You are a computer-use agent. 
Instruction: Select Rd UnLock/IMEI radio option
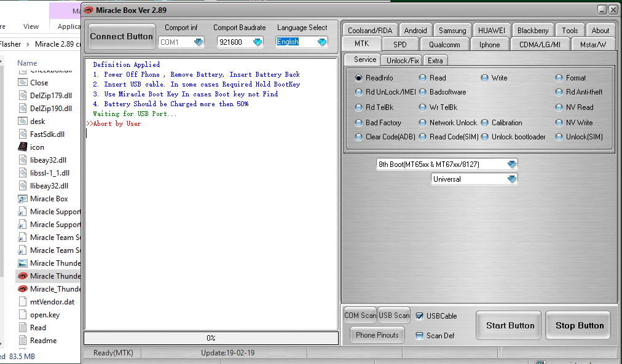(x=358, y=92)
